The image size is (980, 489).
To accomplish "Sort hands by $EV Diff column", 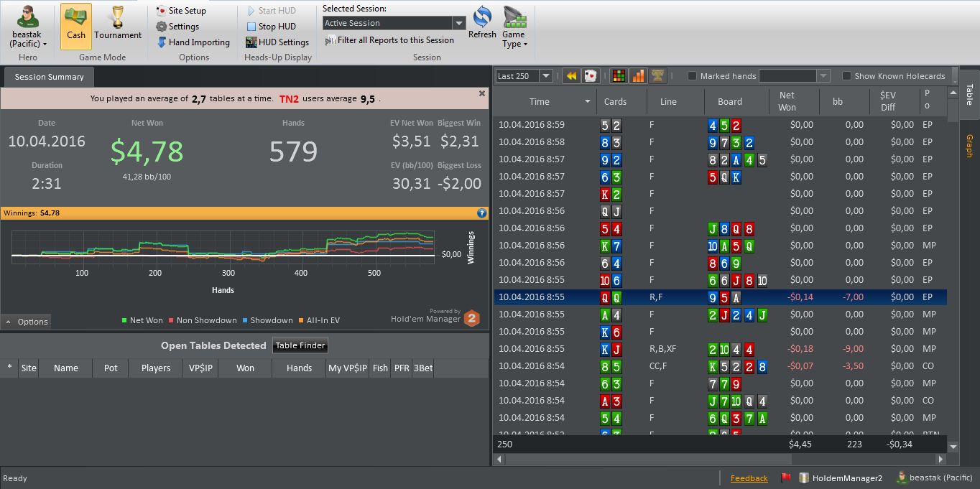I will (x=887, y=101).
